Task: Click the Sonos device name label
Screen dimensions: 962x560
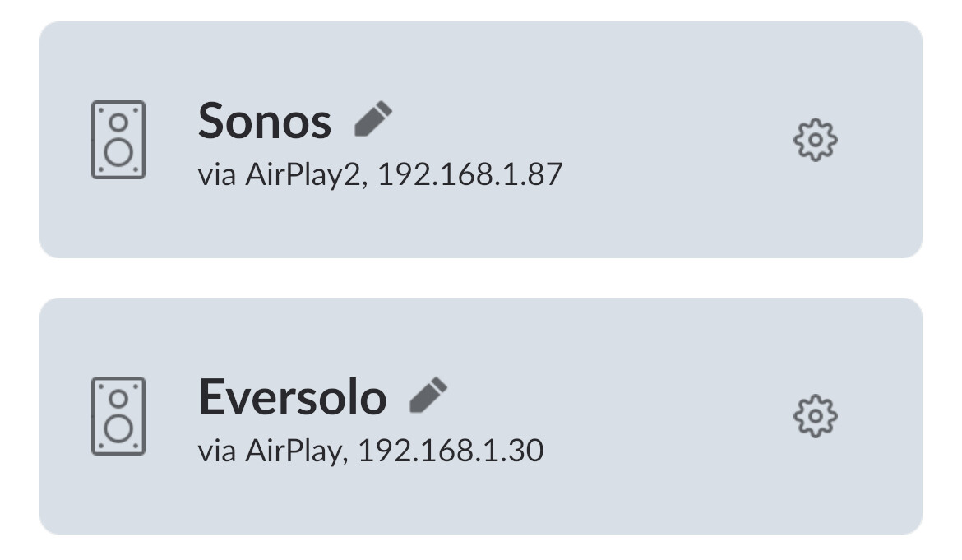Action: pyautogui.click(x=264, y=122)
